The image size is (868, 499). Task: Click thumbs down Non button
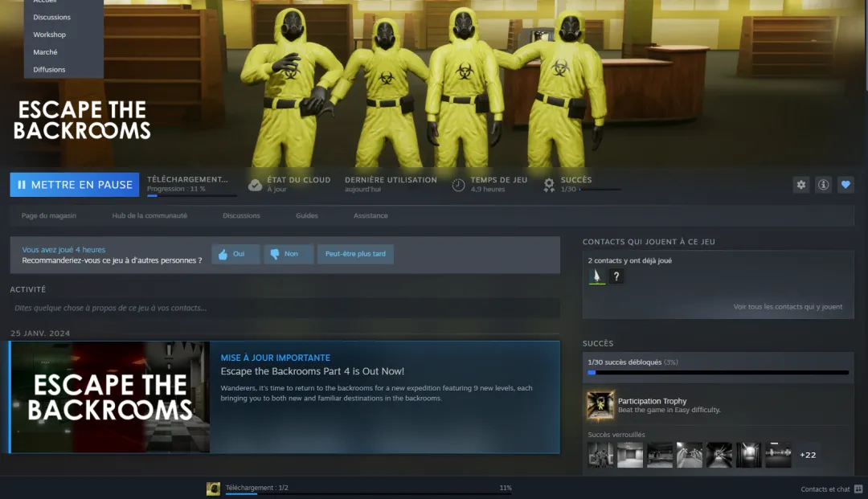[x=288, y=254]
